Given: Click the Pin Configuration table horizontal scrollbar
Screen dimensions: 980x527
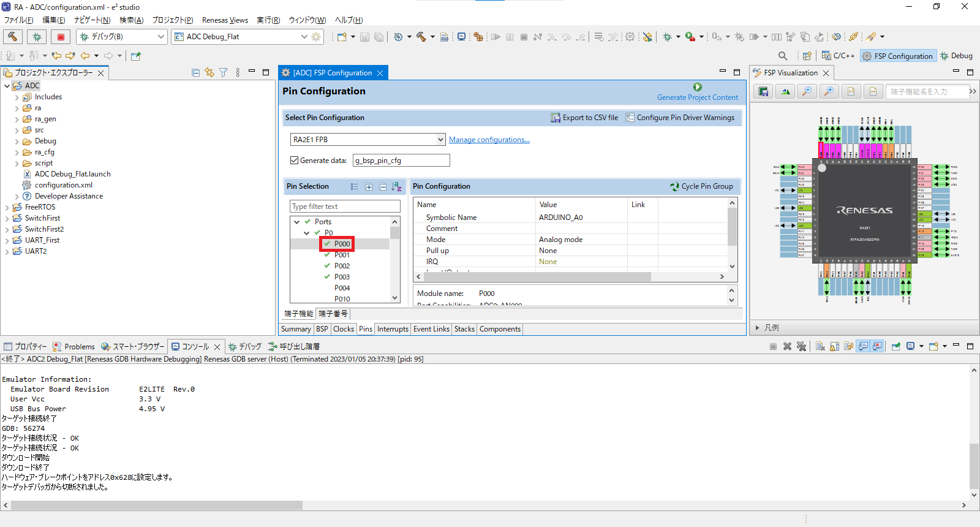Looking at the screenshot, I should coord(536,277).
